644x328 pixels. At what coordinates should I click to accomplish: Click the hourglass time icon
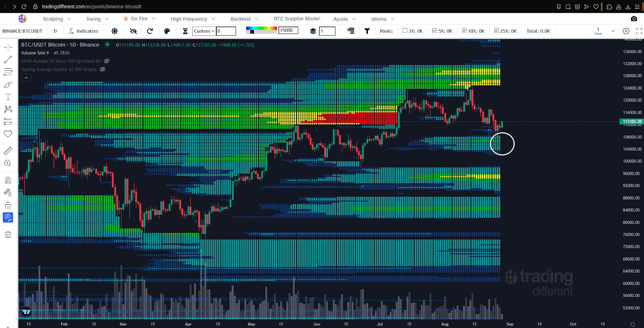tap(185, 31)
